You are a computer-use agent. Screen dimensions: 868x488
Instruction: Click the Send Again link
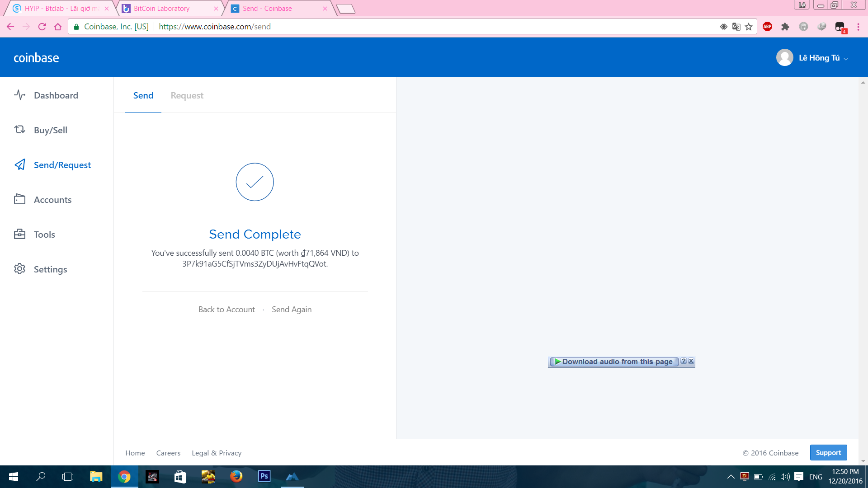coord(291,310)
